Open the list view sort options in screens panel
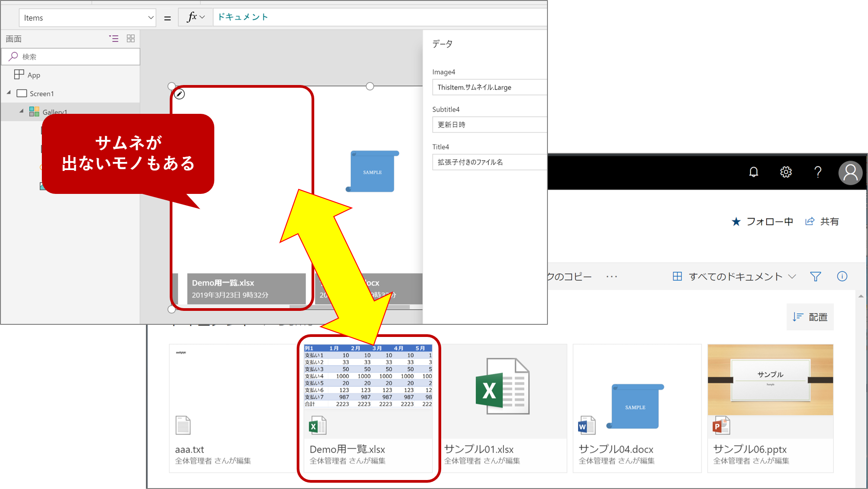Viewport: 868px width, 489px height. pos(113,39)
